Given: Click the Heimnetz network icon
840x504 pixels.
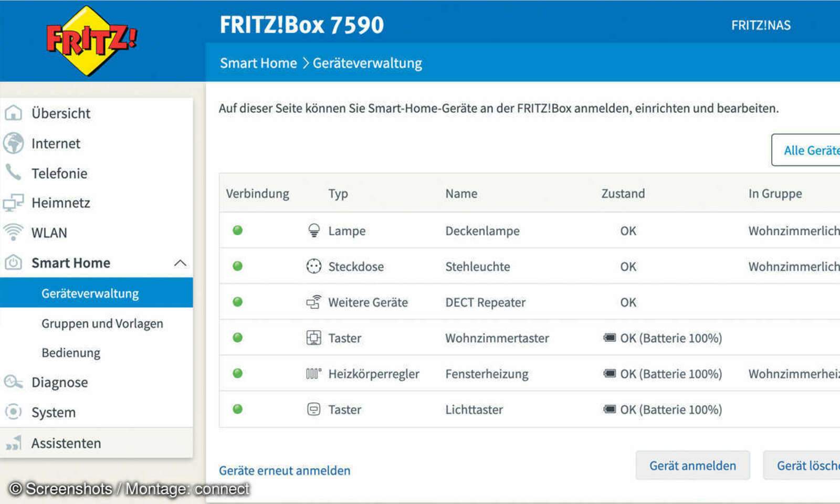Looking at the screenshot, I should [14, 203].
